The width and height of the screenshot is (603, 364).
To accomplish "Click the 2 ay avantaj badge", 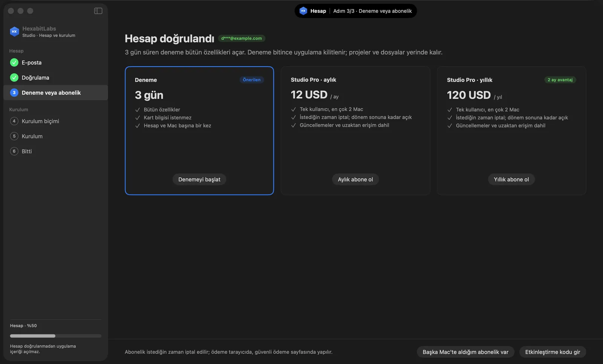I will (x=560, y=80).
